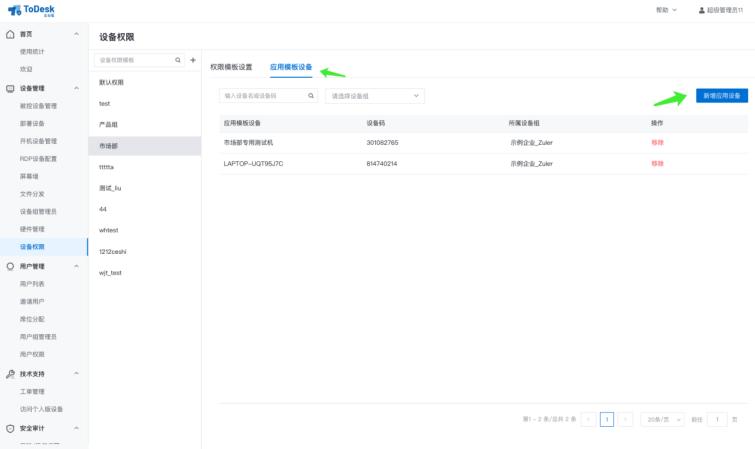The height and width of the screenshot is (449, 755).
Task: Focus the page jump number field
Action: tap(716, 420)
